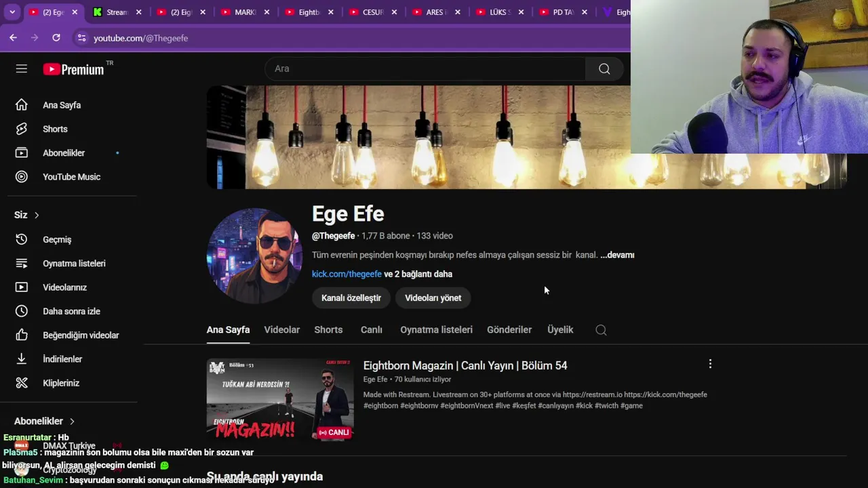Search within channel magnifier icon
Image resolution: width=868 pixels, height=488 pixels.
(x=601, y=330)
